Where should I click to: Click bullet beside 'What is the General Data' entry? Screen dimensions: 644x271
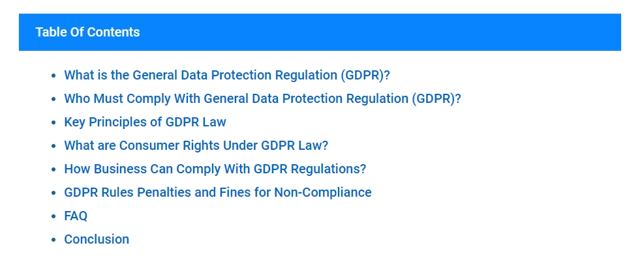click(54, 76)
